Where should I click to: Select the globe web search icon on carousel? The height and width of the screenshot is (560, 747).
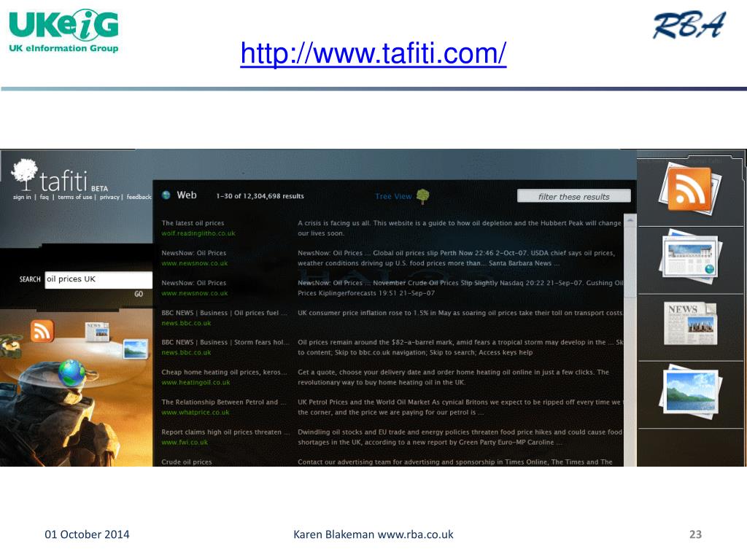pyautogui.click(x=71, y=373)
